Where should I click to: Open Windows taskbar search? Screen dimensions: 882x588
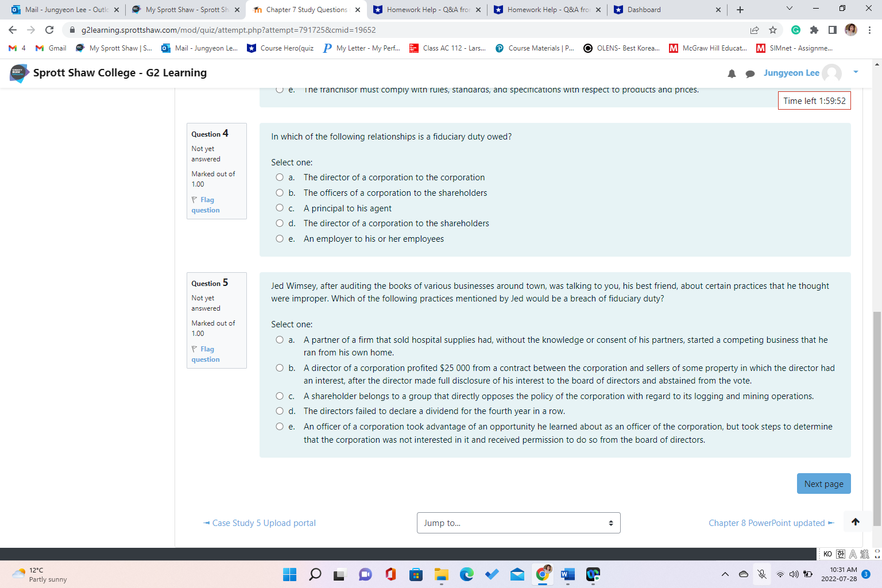pyautogui.click(x=315, y=574)
